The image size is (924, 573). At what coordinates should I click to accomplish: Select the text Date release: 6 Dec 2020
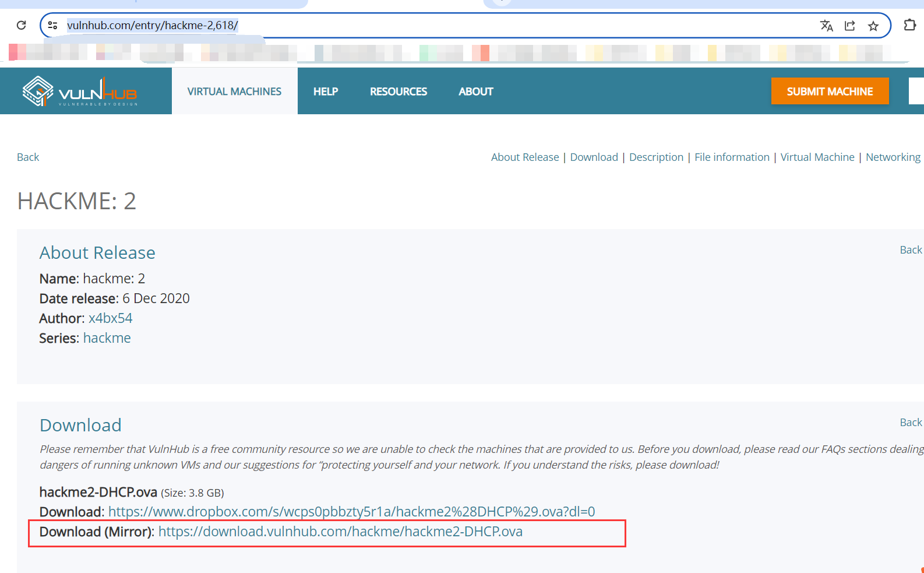tap(115, 298)
